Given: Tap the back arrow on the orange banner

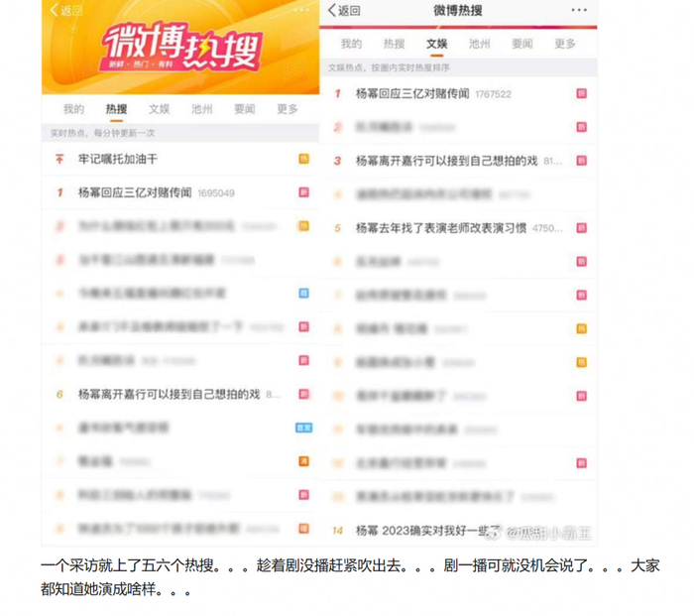Looking at the screenshot, I should [54, 10].
